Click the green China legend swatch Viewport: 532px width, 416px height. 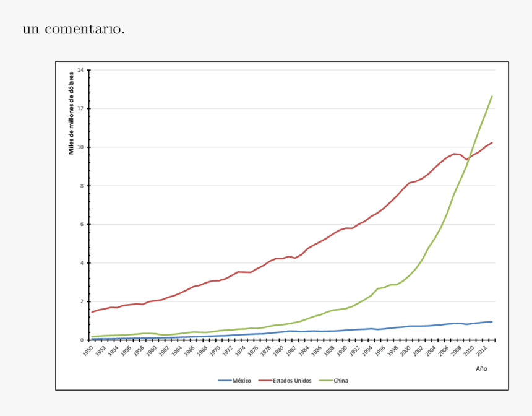pos(325,381)
